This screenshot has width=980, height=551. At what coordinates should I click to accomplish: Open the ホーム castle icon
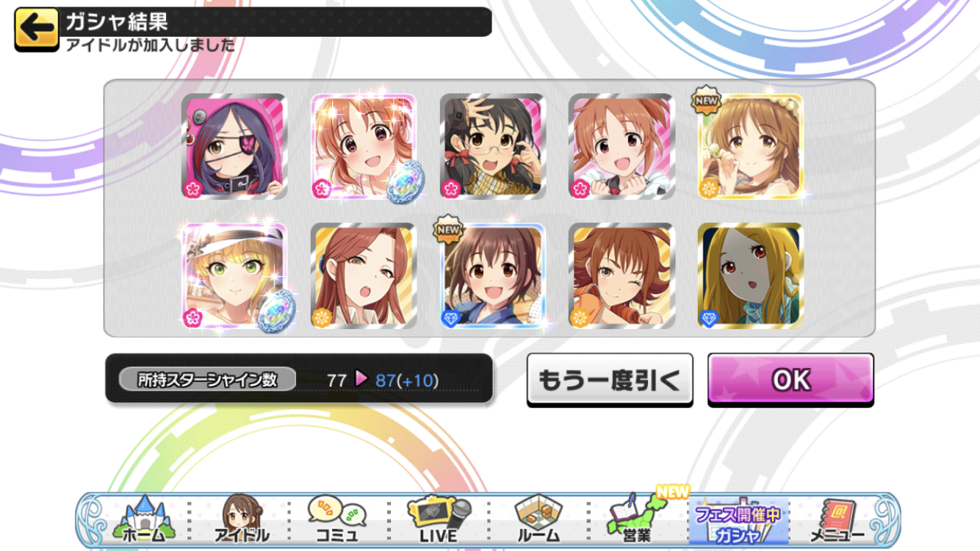[x=144, y=519]
